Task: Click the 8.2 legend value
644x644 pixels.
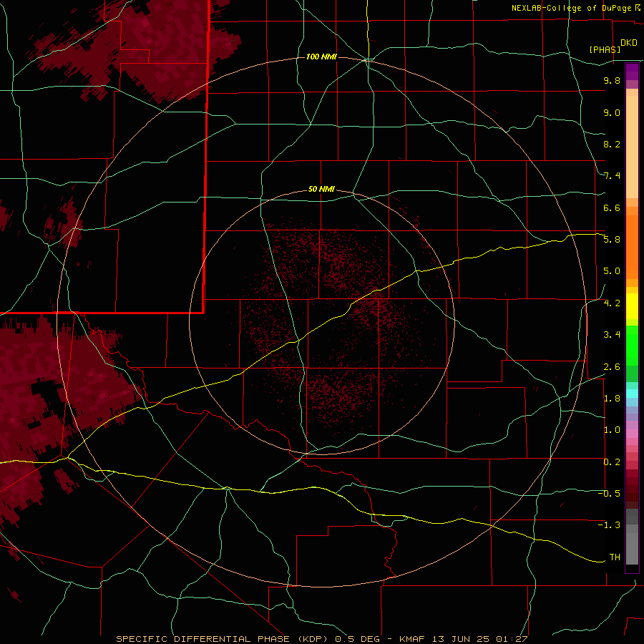Action: coord(612,144)
